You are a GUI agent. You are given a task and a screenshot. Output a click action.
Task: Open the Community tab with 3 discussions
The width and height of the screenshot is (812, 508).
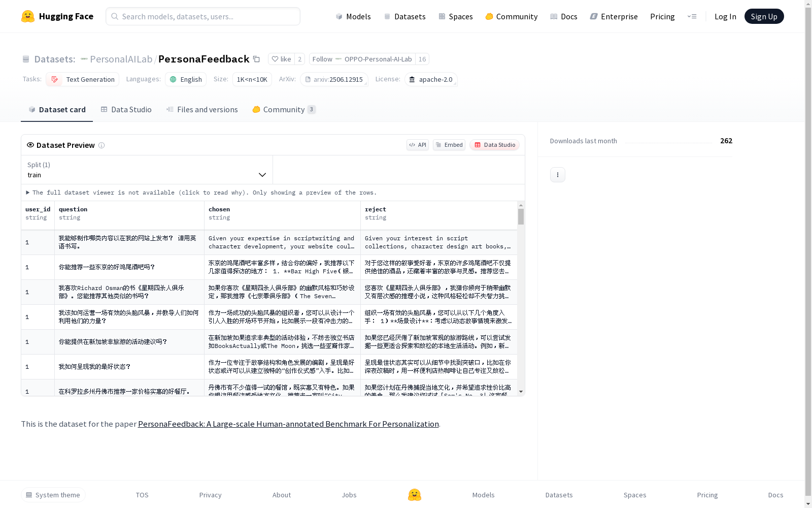tap(284, 110)
